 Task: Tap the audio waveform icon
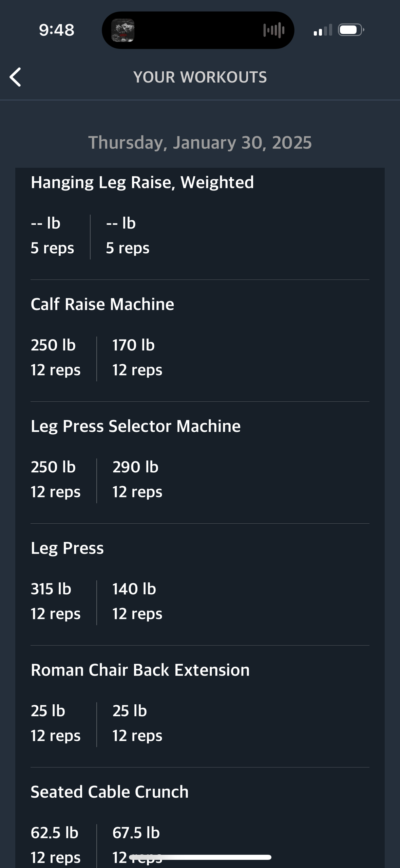tap(274, 30)
